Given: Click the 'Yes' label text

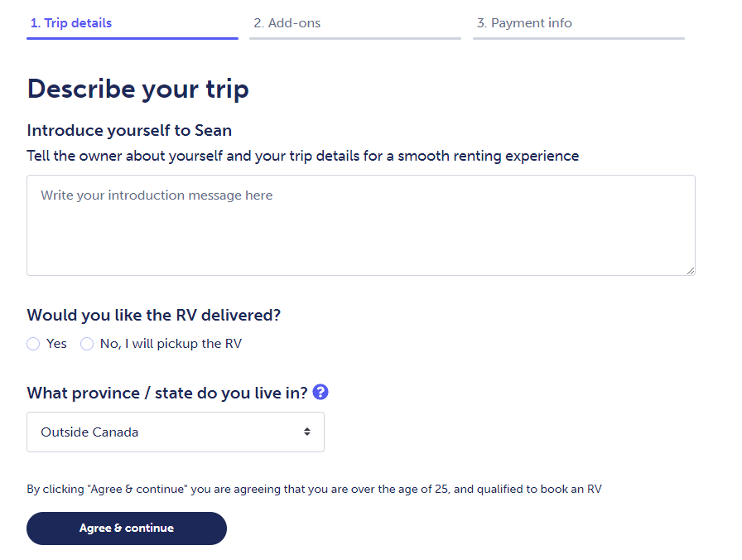Looking at the screenshot, I should (x=56, y=344).
